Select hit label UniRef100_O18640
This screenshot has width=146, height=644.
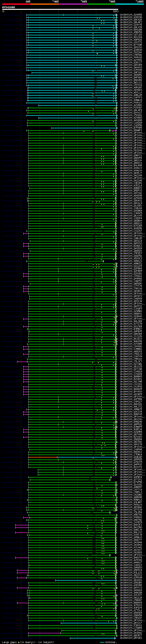tap(131, 316)
